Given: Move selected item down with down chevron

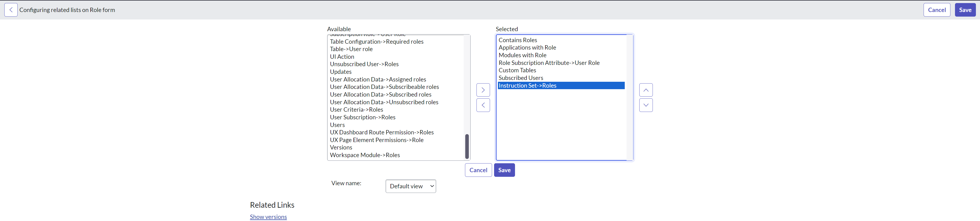Looking at the screenshot, I should (646, 105).
